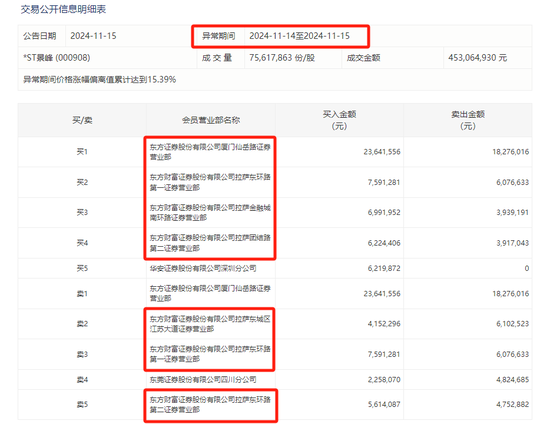The width and height of the screenshot is (550, 424).
Task: Click 东莞证券股份有限公司四川分公司
Action: (203, 380)
